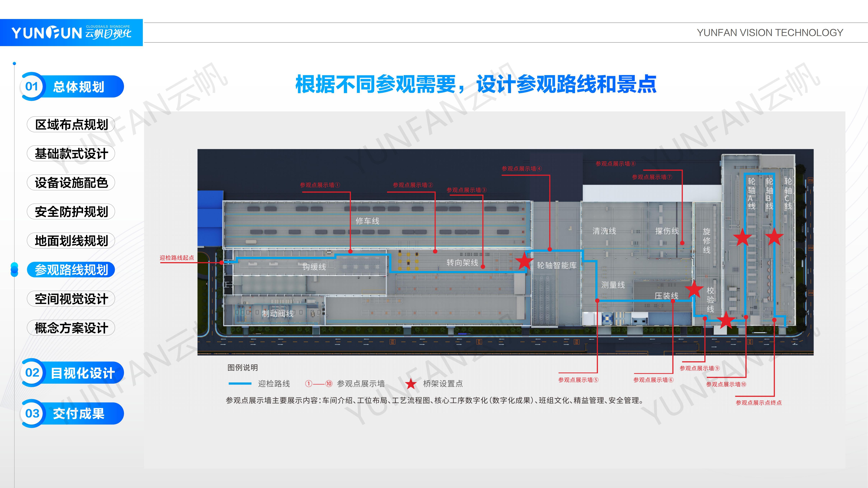Screen dimensions: 868x488
Task: Click label 参观点展示墙①
Action: pos(320,185)
